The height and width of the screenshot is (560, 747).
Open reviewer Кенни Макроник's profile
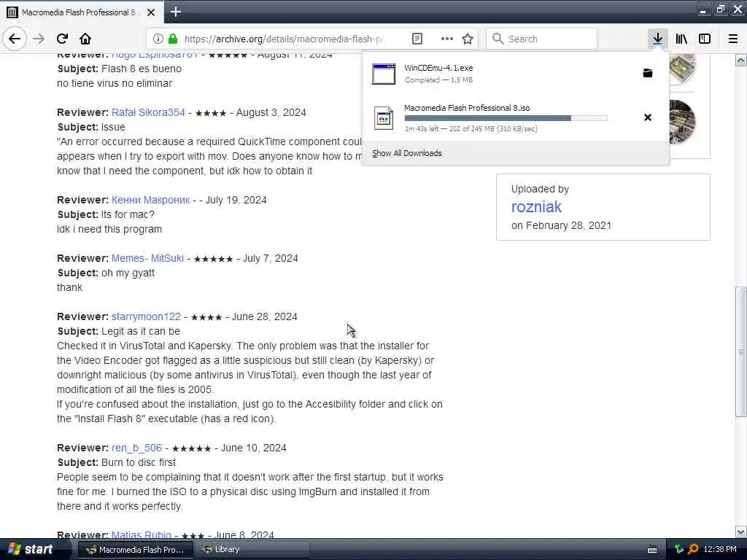coord(150,200)
